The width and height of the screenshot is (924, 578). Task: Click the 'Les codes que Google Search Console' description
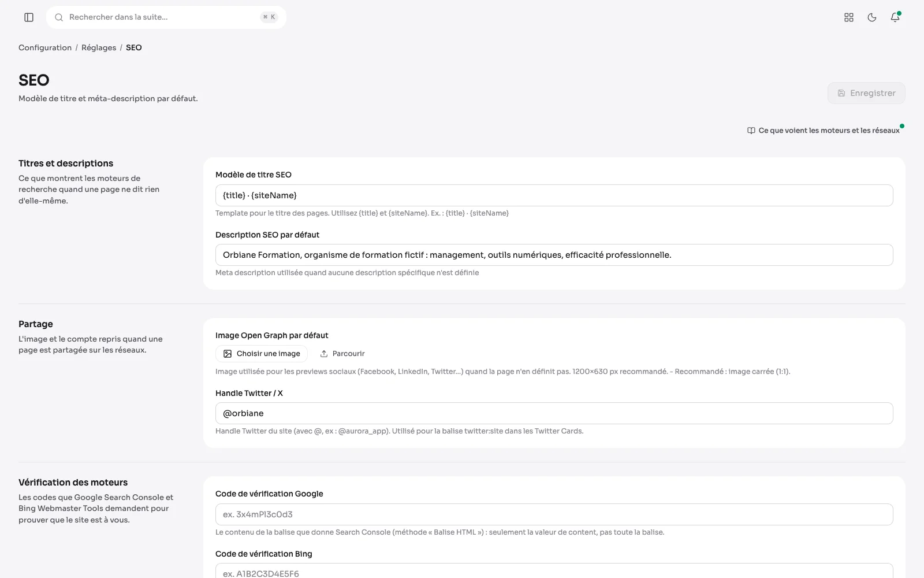click(x=96, y=509)
